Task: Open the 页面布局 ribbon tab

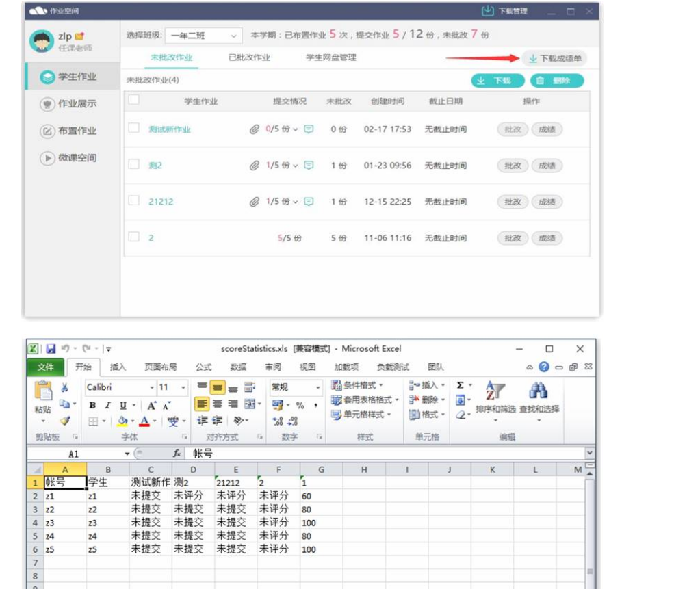Action: 160,367
